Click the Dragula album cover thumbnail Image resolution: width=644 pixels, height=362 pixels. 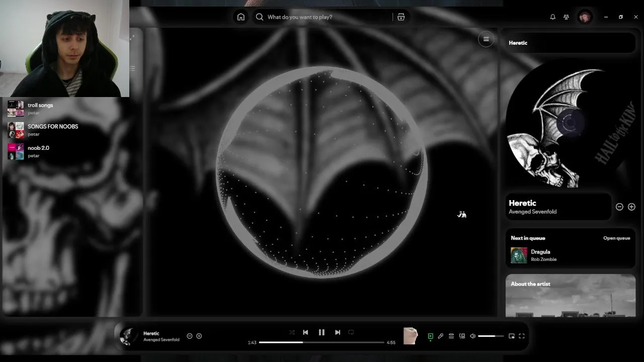click(x=519, y=255)
